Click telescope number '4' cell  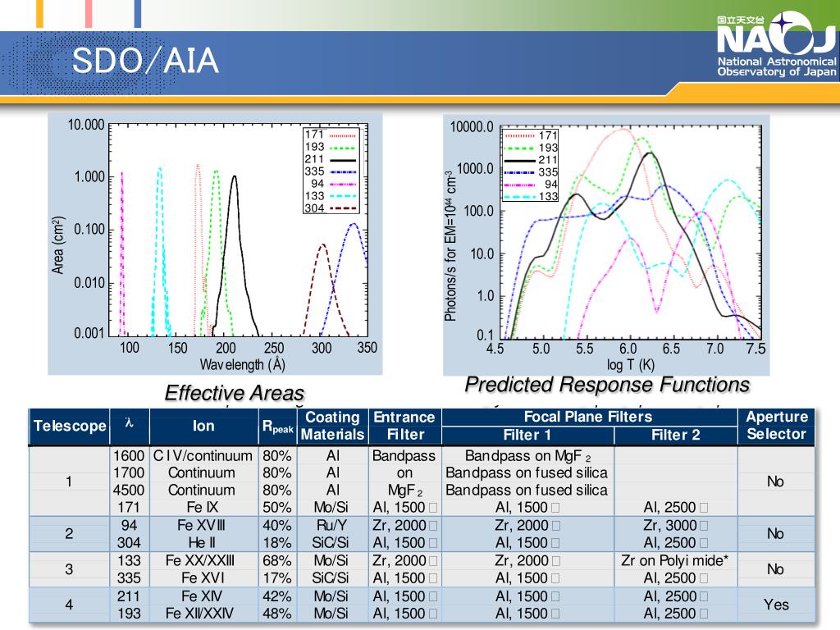[69, 605]
